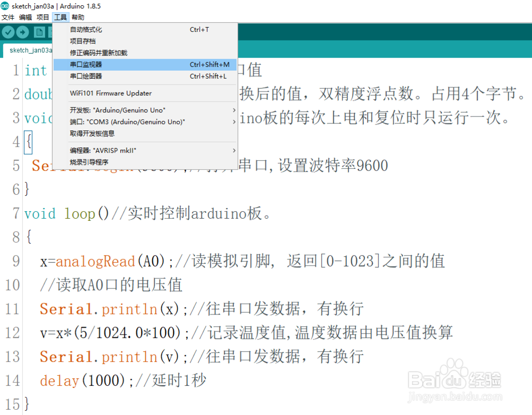Click opening brace on line 8
The image size is (532, 415).
29,237
